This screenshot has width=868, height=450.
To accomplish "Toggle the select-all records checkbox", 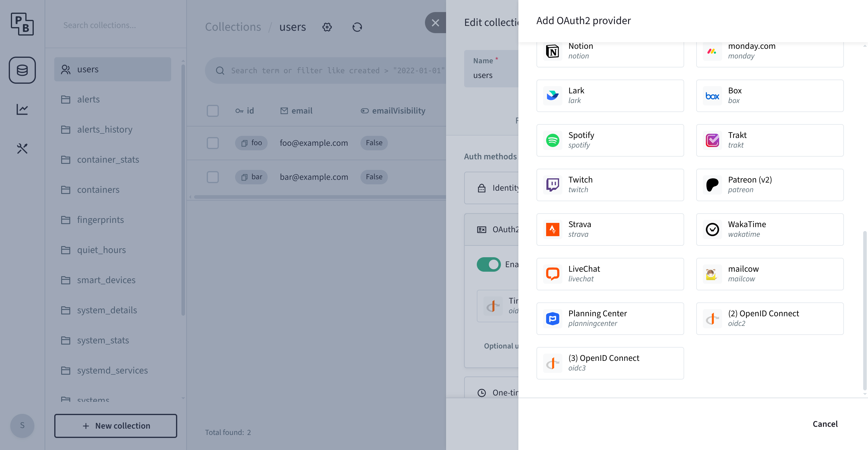I will [x=212, y=111].
